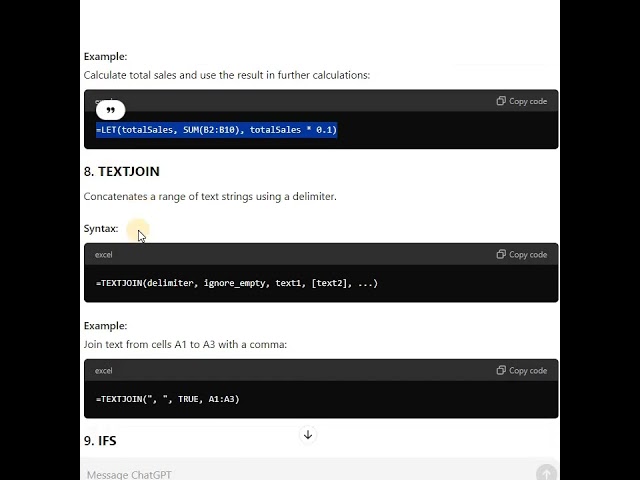
Task: Click the 'excel' label of syntax block
Action: pos(103,255)
